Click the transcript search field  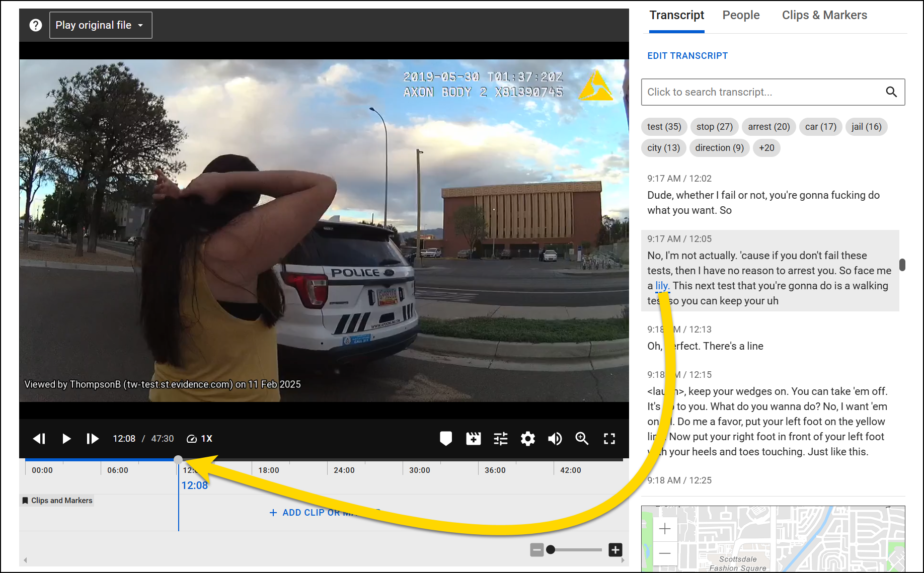[x=762, y=92]
